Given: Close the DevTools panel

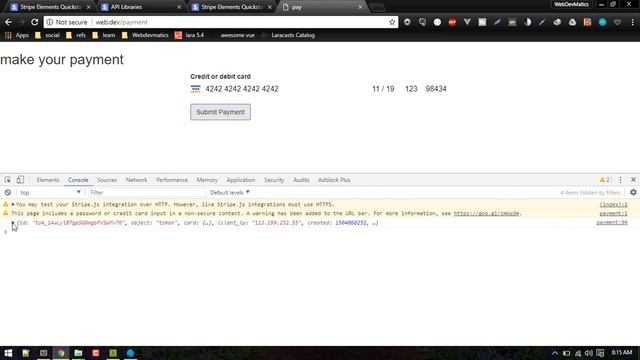Looking at the screenshot, I should [633, 180].
